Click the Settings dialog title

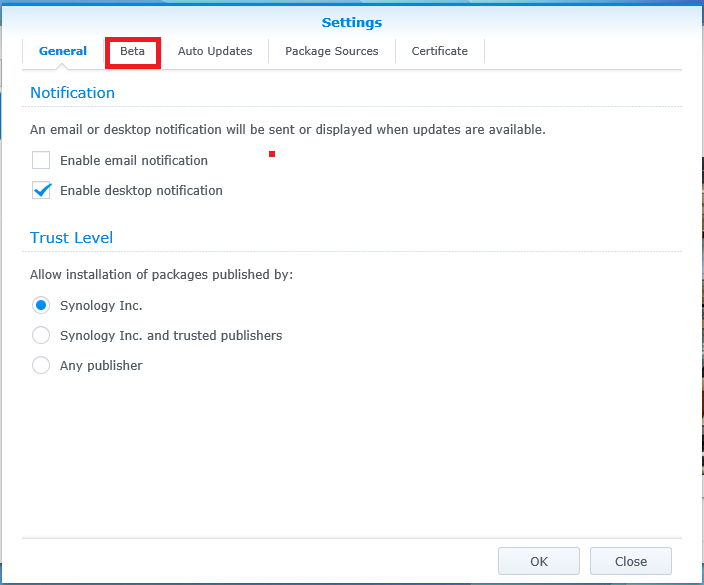coord(352,22)
